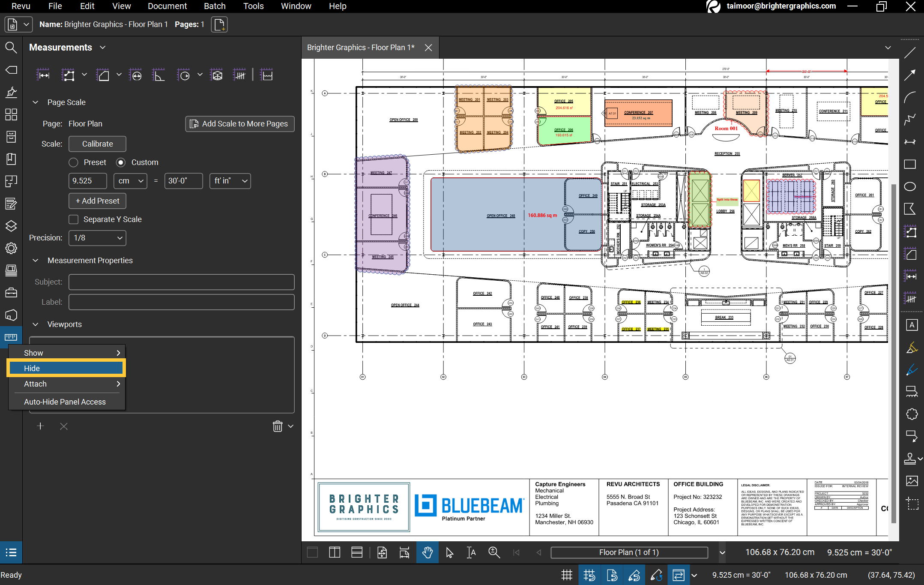924x585 pixels.
Task: Collapse the Page Scale section
Action: pos(36,102)
